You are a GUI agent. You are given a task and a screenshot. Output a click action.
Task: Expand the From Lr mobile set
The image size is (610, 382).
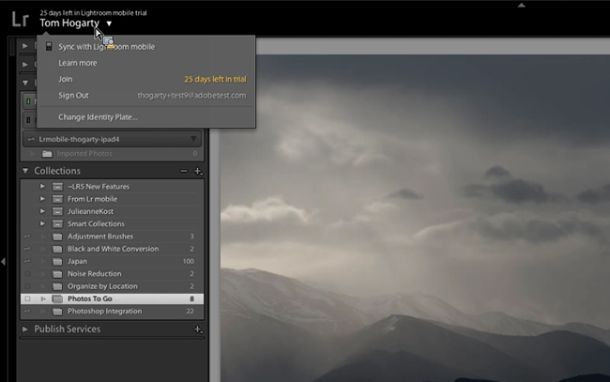(x=42, y=199)
